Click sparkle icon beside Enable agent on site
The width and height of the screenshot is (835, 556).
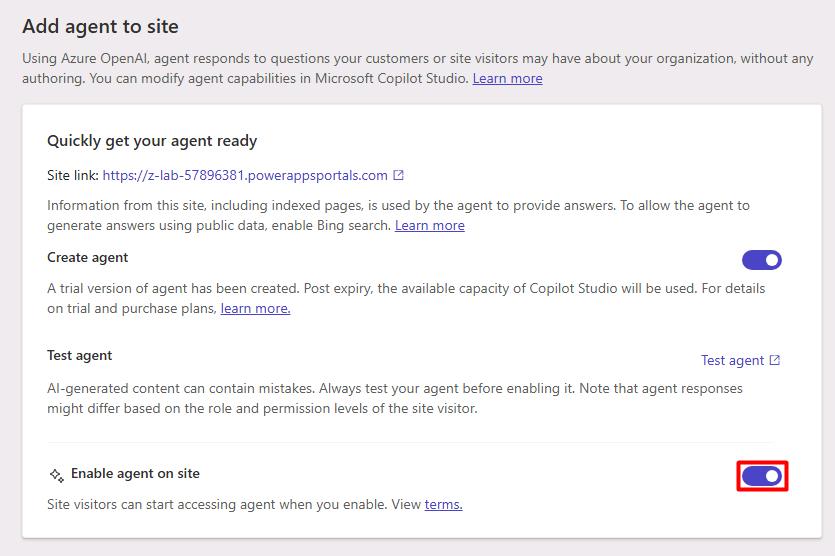pyautogui.click(x=56, y=475)
